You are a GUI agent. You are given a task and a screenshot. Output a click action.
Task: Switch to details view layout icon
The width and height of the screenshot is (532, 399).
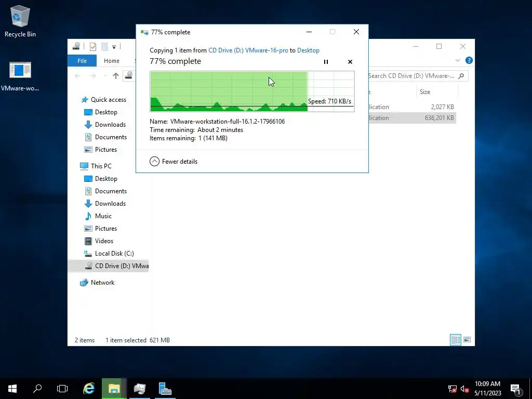[x=456, y=340]
